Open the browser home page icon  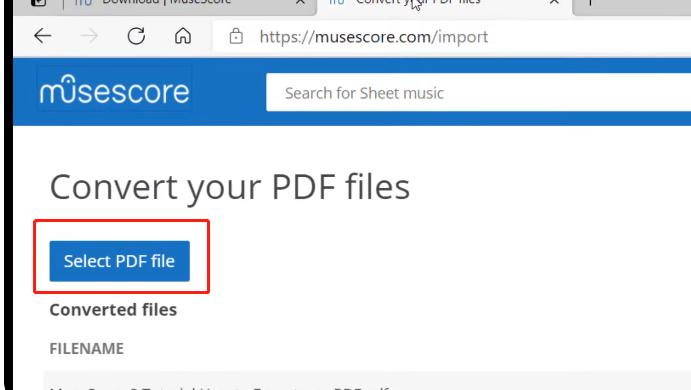pos(183,36)
